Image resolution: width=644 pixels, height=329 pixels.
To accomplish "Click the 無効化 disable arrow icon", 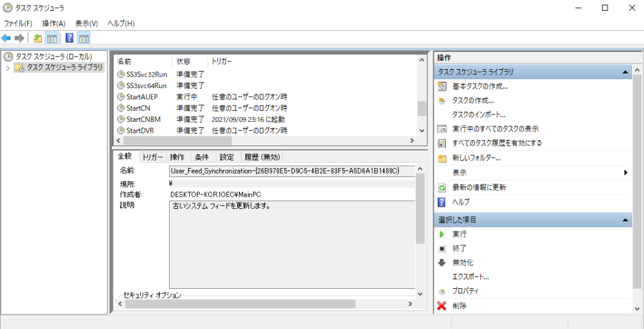I will pos(441,262).
